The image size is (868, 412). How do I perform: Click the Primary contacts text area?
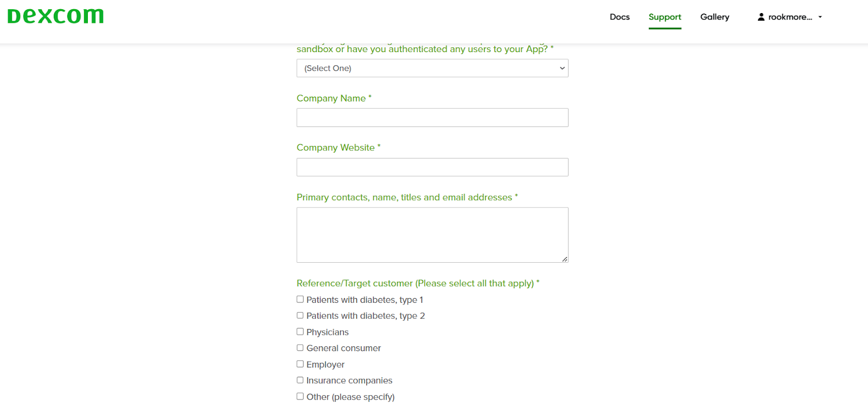pyautogui.click(x=432, y=234)
